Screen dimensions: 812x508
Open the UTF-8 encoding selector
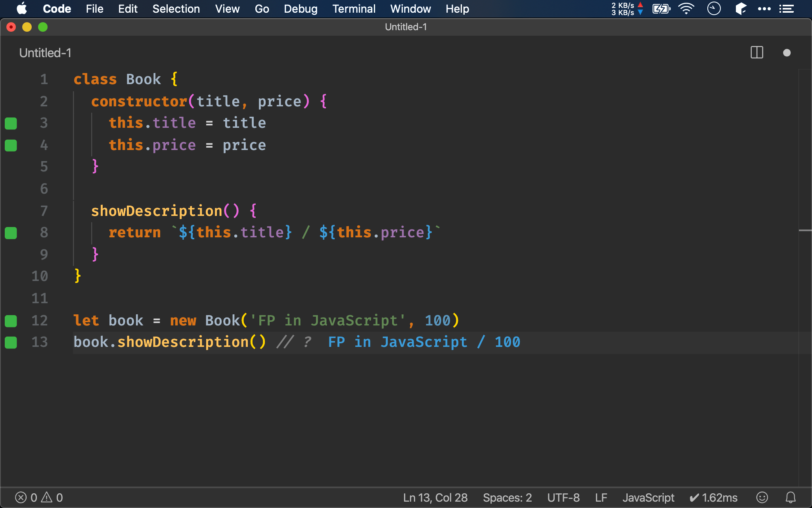point(563,497)
